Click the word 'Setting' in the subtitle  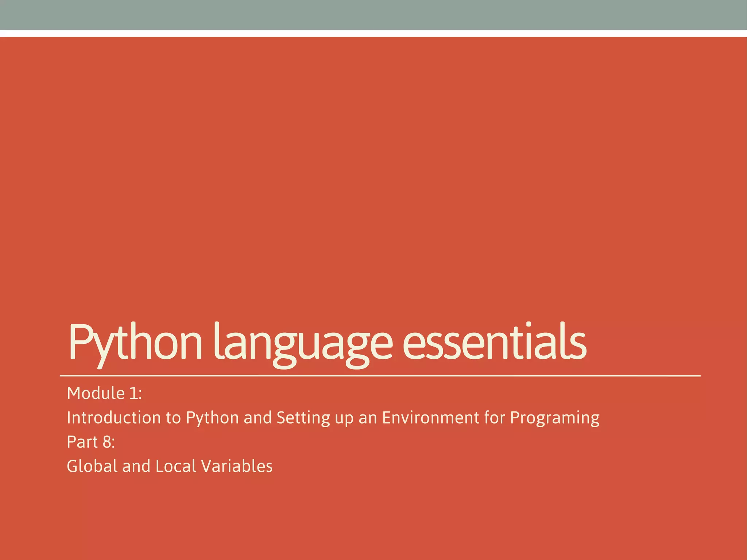pos(303,418)
